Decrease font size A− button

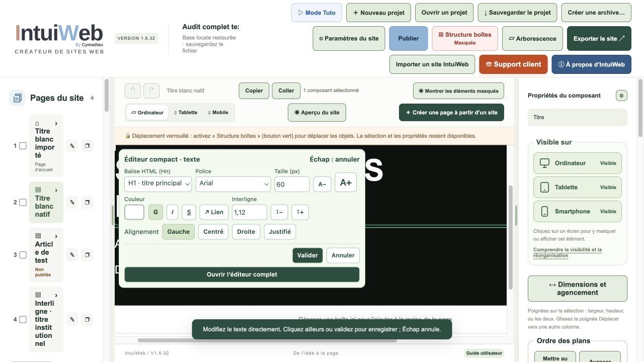pos(322,184)
